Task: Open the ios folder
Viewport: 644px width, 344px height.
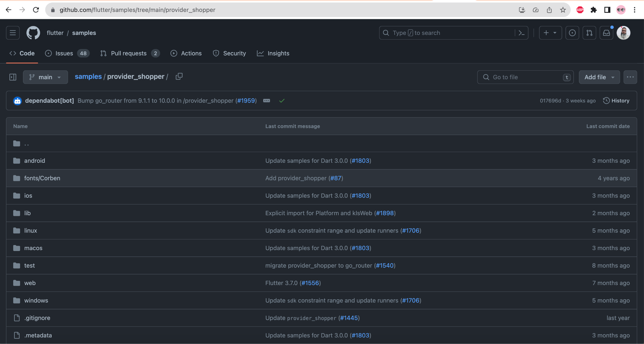Action: pos(28,196)
